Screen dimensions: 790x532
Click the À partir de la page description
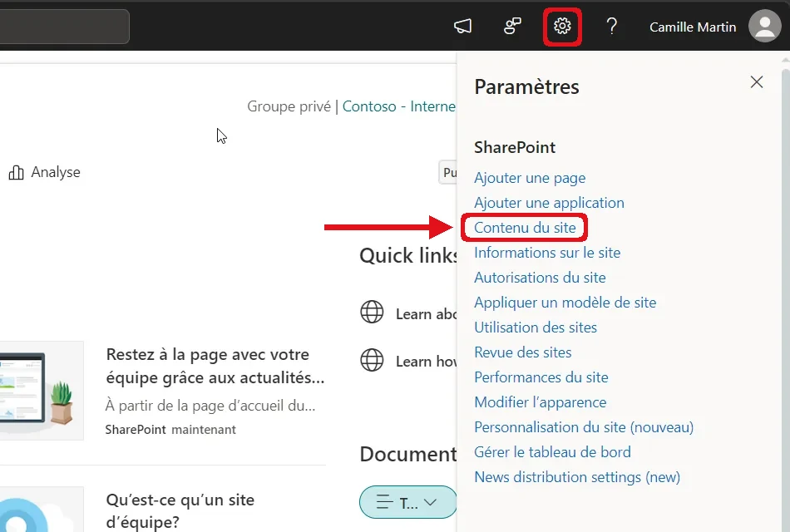click(210, 406)
